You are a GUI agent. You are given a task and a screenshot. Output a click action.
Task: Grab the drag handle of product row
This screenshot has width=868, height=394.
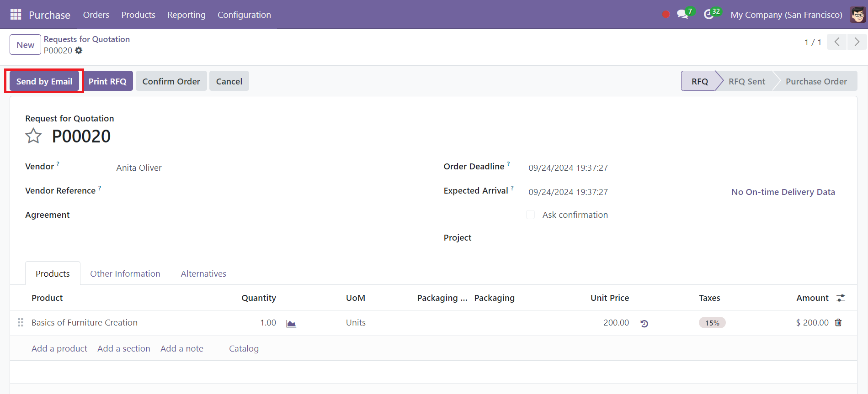(21, 322)
